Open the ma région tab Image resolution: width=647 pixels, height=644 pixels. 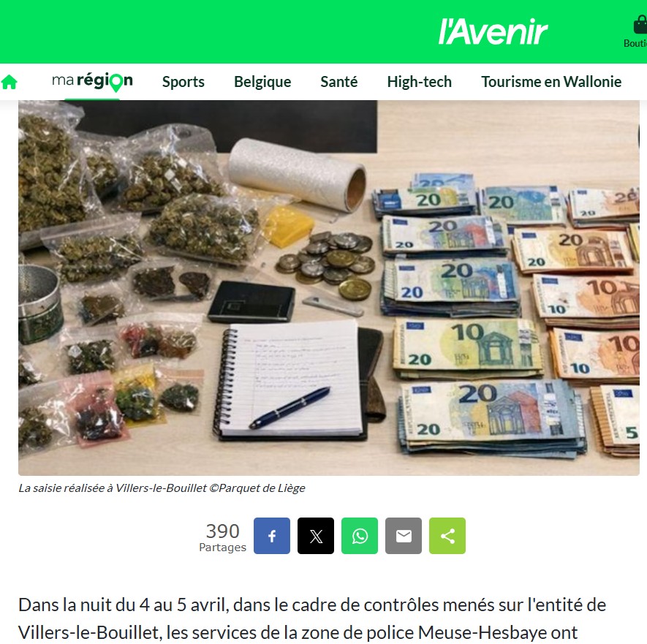pos(92,82)
